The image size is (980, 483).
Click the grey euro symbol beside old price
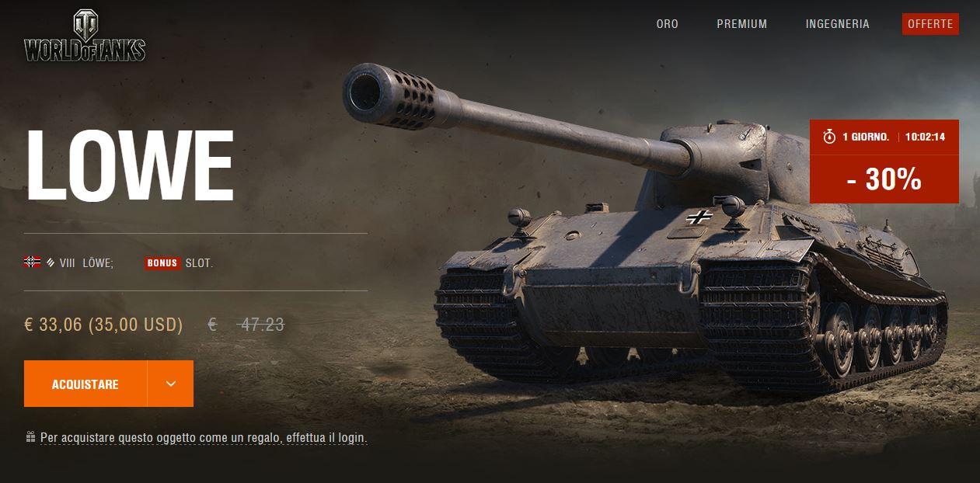pyautogui.click(x=212, y=325)
